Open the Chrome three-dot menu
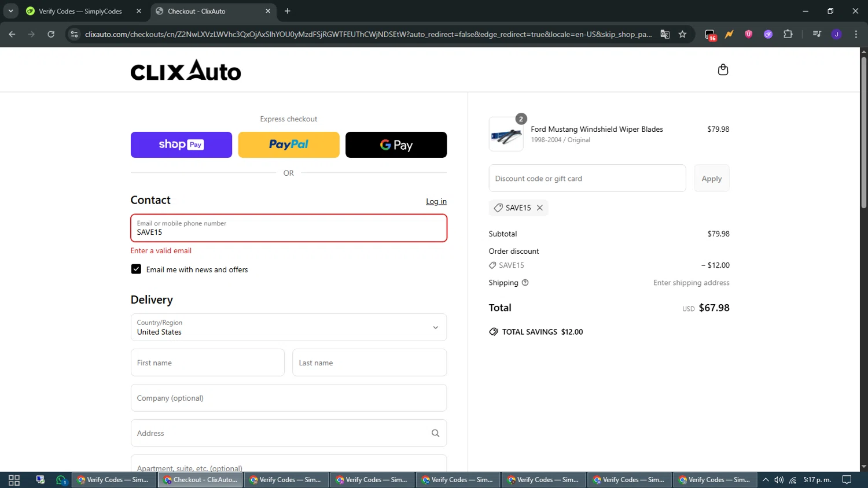 tap(856, 34)
